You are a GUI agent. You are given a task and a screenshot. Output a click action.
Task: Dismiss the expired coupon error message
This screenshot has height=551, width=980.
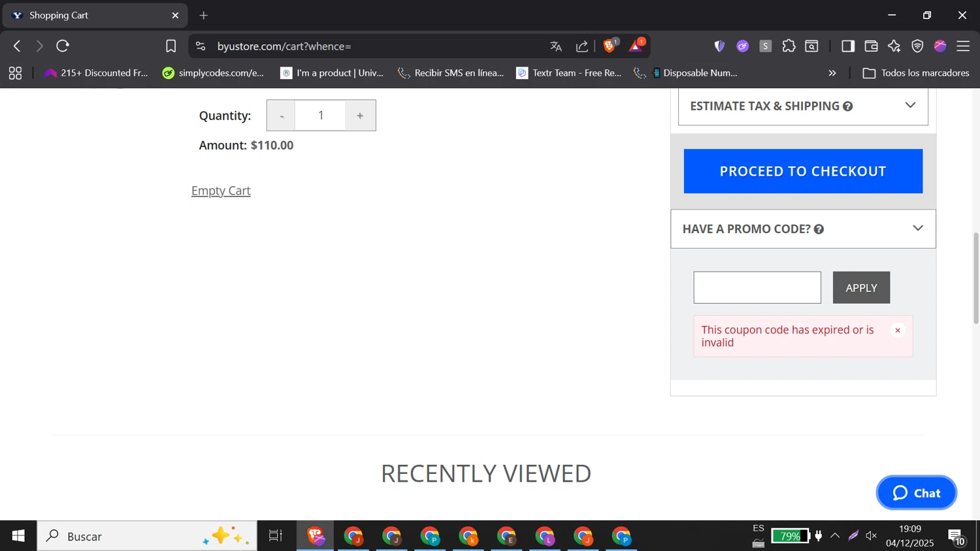898,330
